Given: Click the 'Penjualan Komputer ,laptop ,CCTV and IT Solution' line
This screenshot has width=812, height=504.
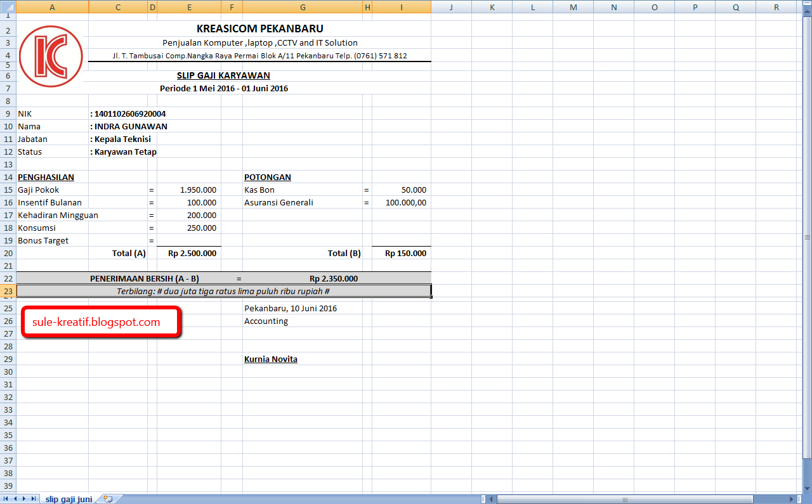Looking at the screenshot, I should click(x=260, y=42).
